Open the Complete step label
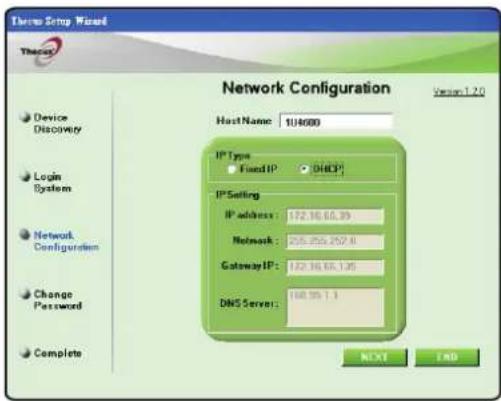Image resolution: width=501 pixels, height=401 pixels. (x=58, y=353)
